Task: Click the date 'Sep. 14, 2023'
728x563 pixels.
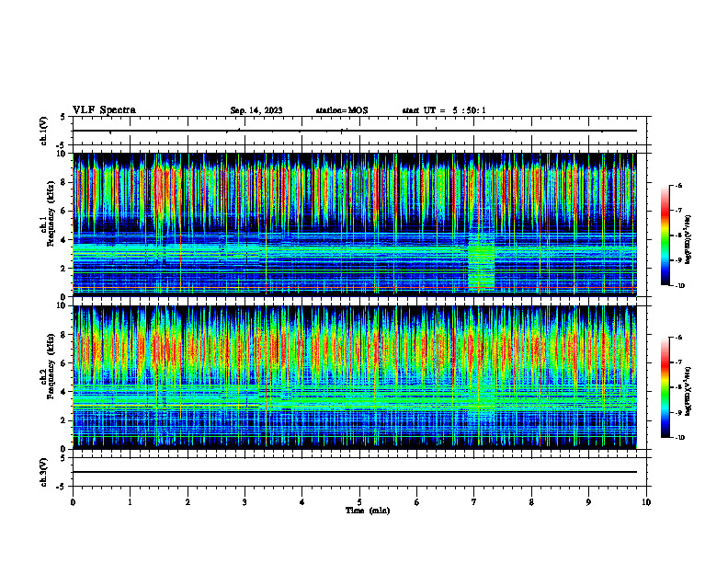Action: pos(256,110)
